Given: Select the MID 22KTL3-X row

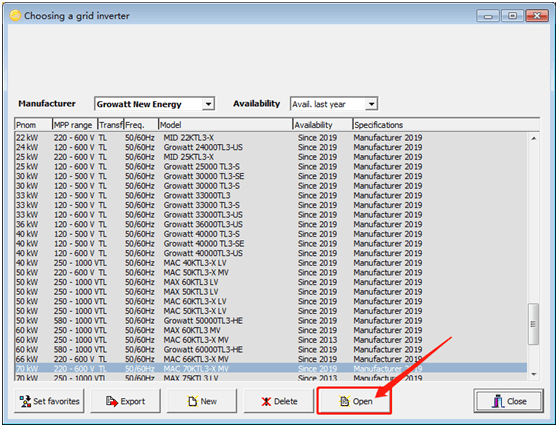Looking at the screenshot, I should (x=271, y=138).
